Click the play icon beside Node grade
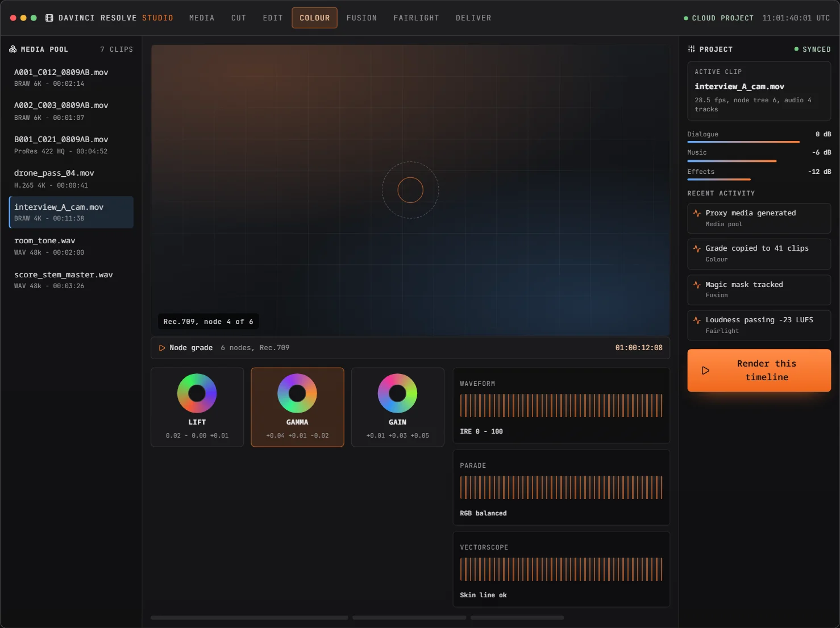Viewport: 840px width, 628px height. pos(162,348)
